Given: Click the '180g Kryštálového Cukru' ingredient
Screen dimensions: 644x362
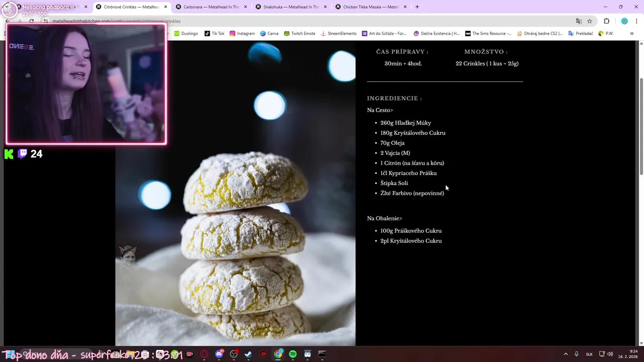Looking at the screenshot, I should tap(413, 133).
